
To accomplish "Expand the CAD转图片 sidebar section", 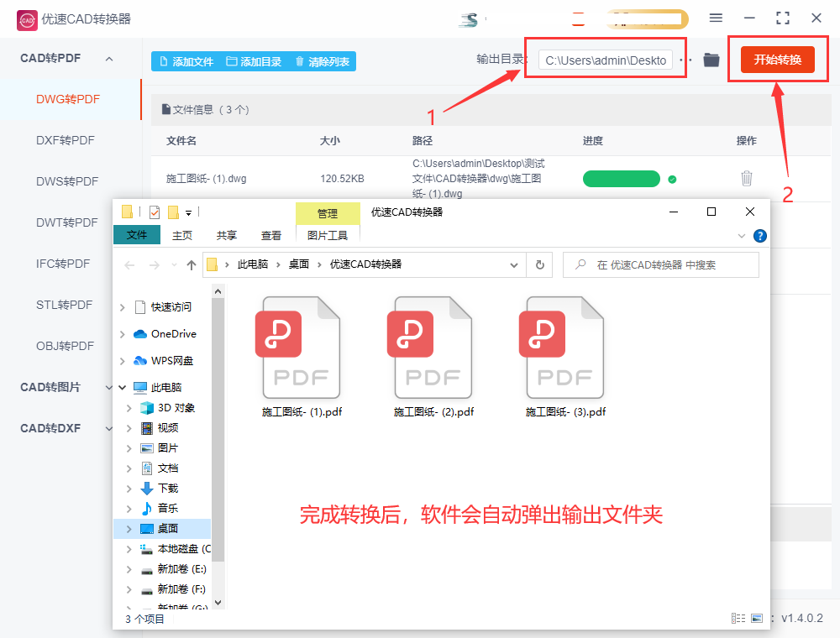I will (109, 387).
